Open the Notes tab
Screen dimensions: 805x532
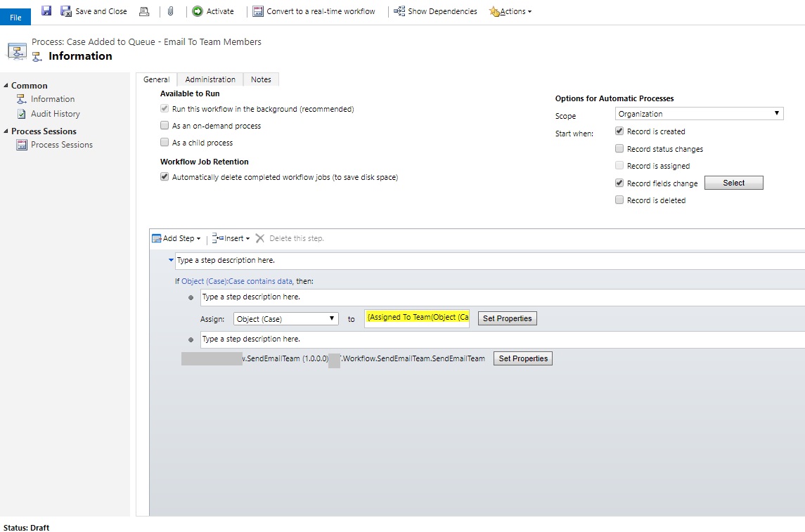click(x=261, y=79)
